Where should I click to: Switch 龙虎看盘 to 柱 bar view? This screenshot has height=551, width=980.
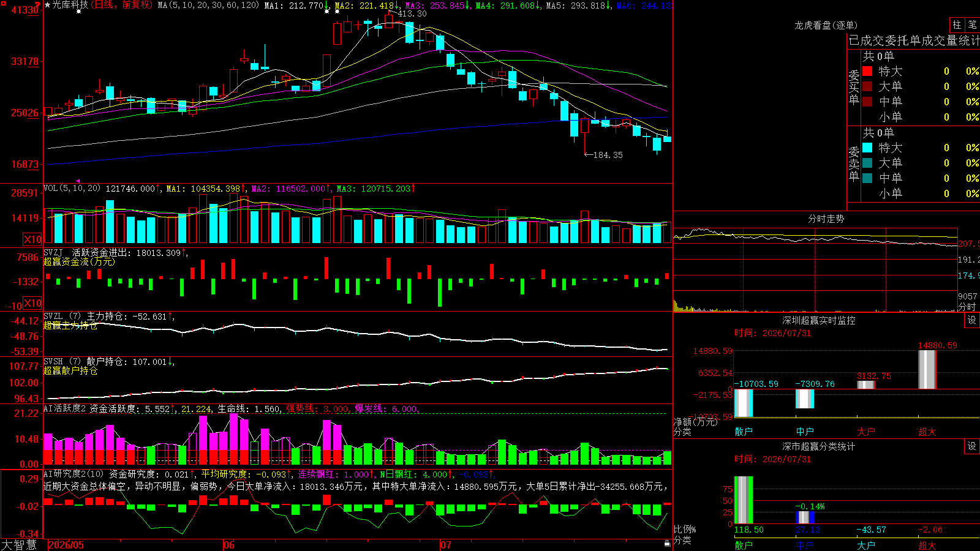point(957,24)
